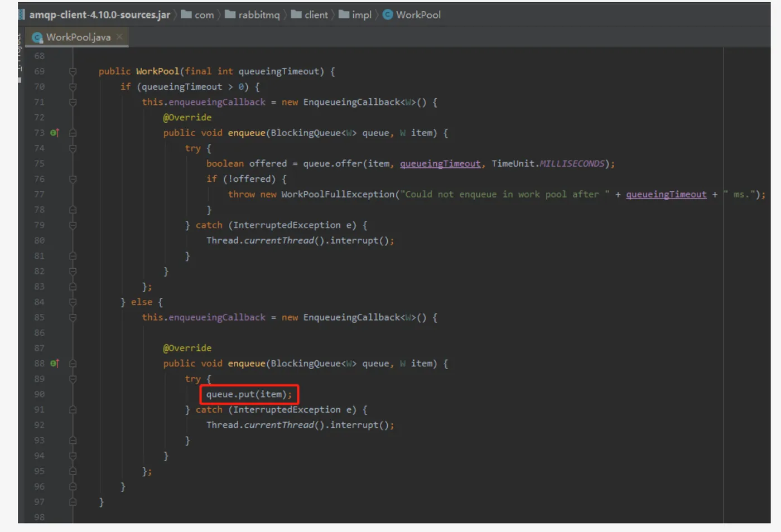Click EnqueueingCallback on line 85
The image size is (781, 532).
pyautogui.click(x=351, y=317)
